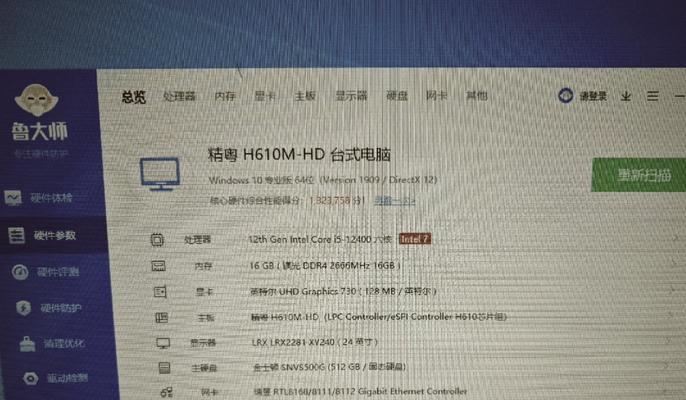Select the 16 GB DDR4 2666MHz memory text
This screenshot has height=400, width=686.
click(x=325, y=266)
